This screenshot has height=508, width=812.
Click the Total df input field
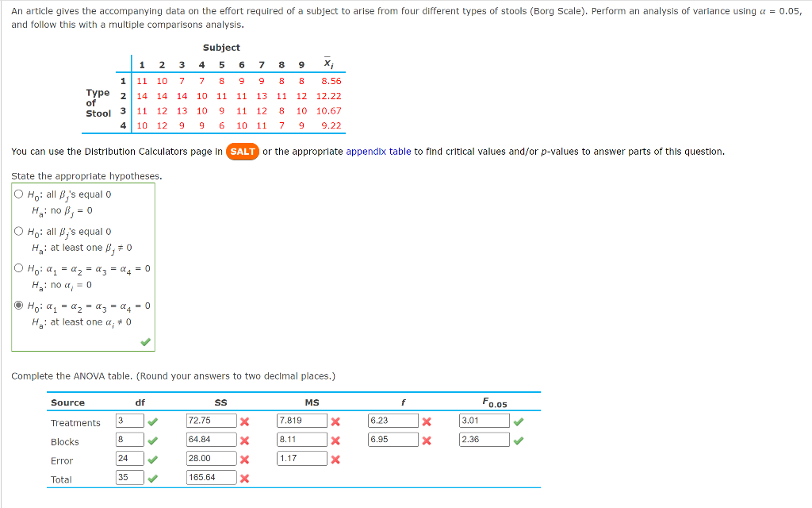pyautogui.click(x=130, y=477)
